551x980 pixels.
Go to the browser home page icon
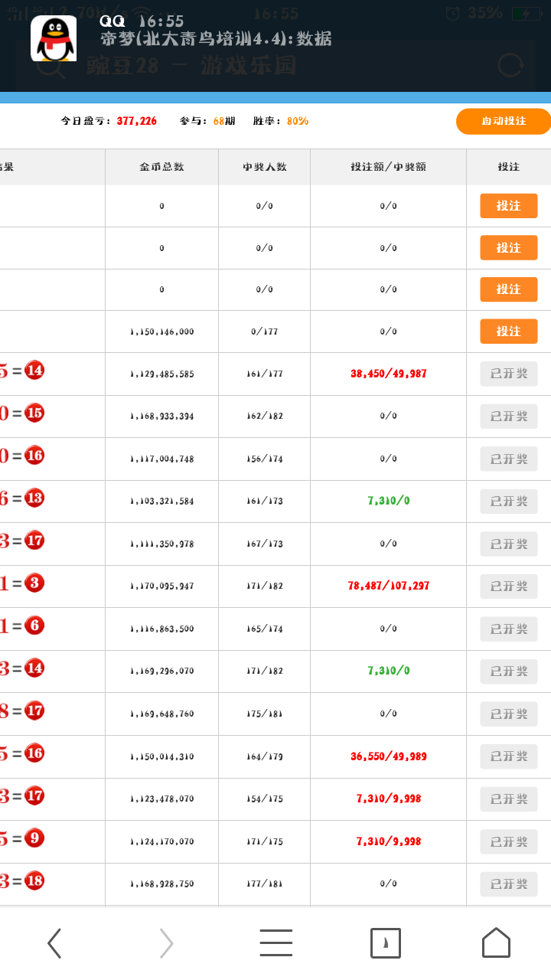click(x=496, y=943)
